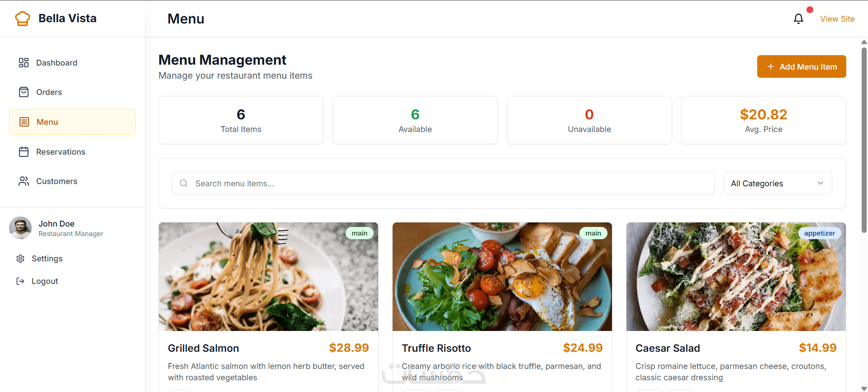Screen dimensions: 868x392
Task: Go to the Reservations page
Action: pyautogui.click(x=61, y=152)
